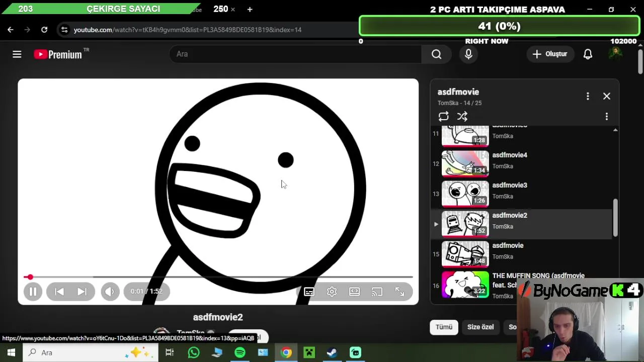The width and height of the screenshot is (644, 362).
Task: Open Minecraft creeper icon on taskbar
Action: [x=309, y=352]
